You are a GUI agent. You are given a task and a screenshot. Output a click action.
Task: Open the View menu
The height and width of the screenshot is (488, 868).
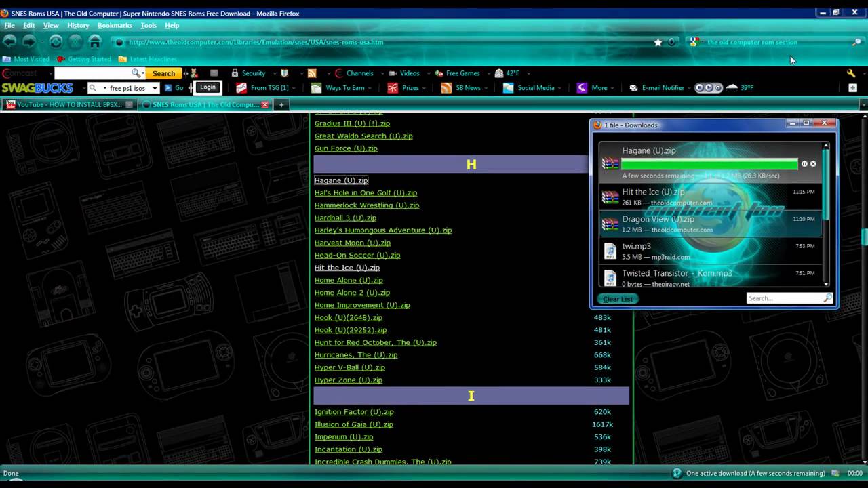[51, 26]
